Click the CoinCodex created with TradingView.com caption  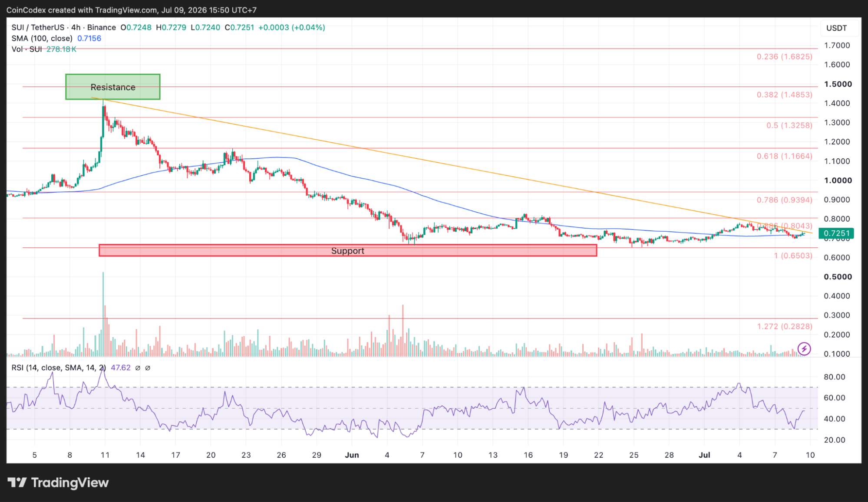coord(132,10)
